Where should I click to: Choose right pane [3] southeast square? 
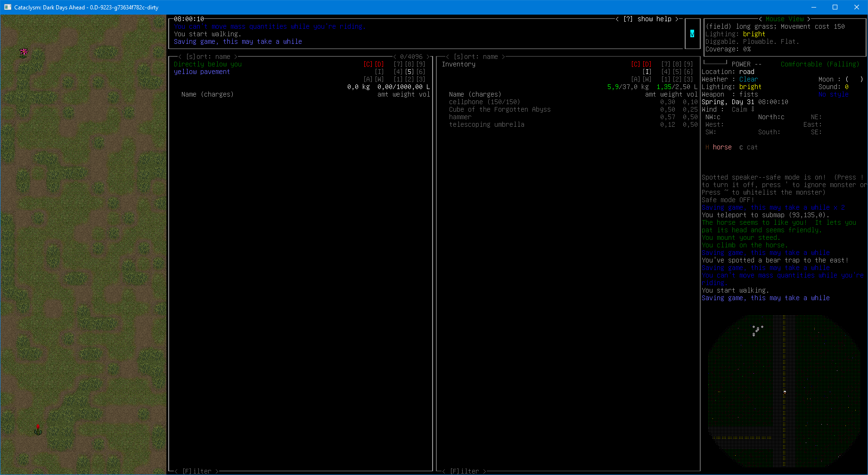[x=688, y=79]
